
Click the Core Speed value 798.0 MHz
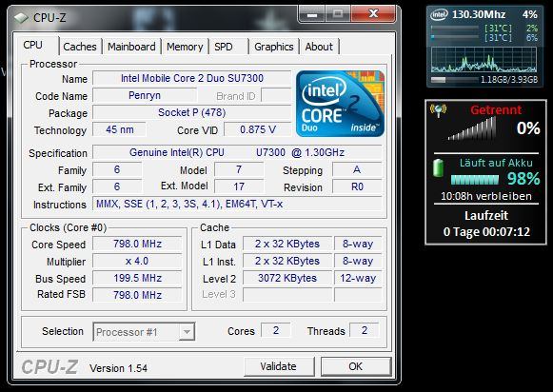coord(137,244)
